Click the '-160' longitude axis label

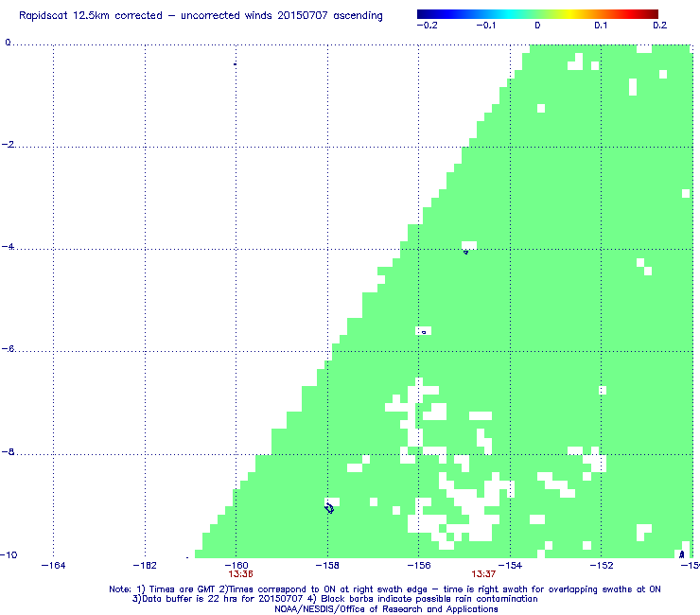tap(236, 566)
